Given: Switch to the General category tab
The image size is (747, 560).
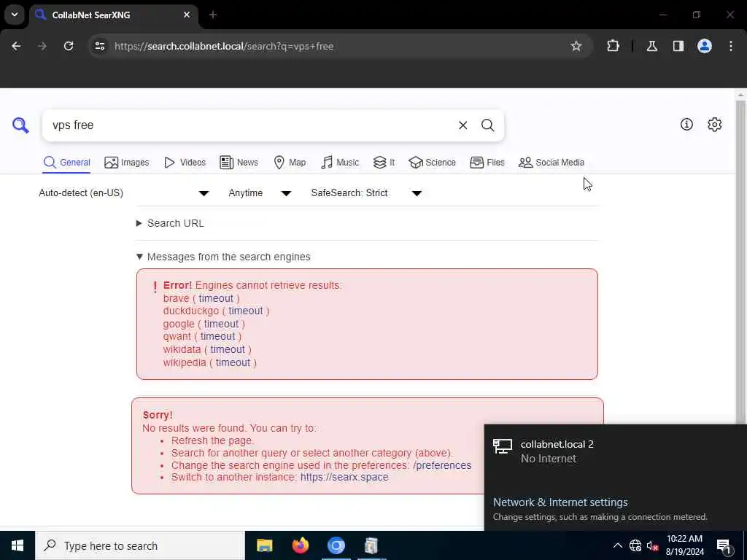Looking at the screenshot, I should pos(66,163).
